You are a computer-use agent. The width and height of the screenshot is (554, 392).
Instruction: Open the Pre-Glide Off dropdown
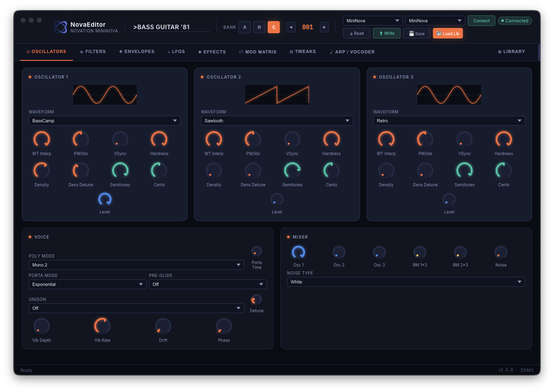(x=208, y=284)
